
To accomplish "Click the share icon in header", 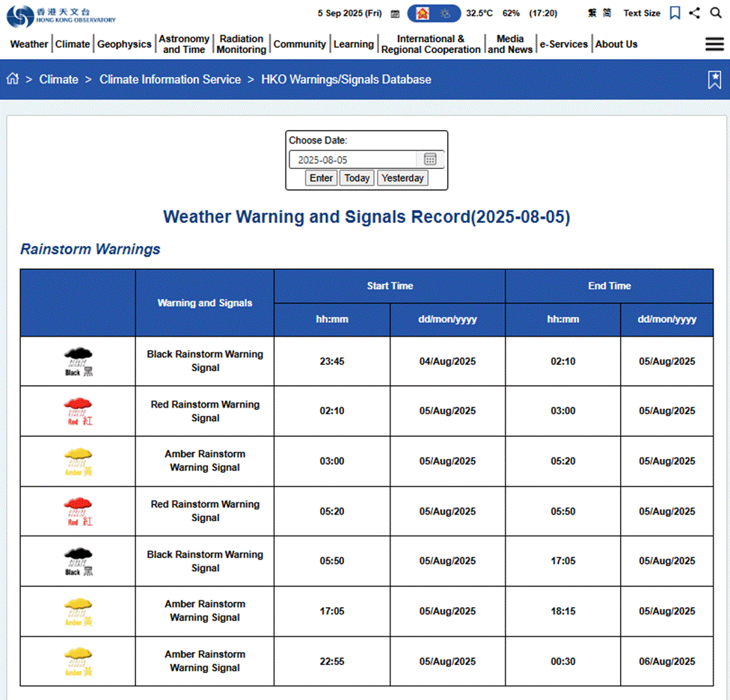I will (695, 13).
